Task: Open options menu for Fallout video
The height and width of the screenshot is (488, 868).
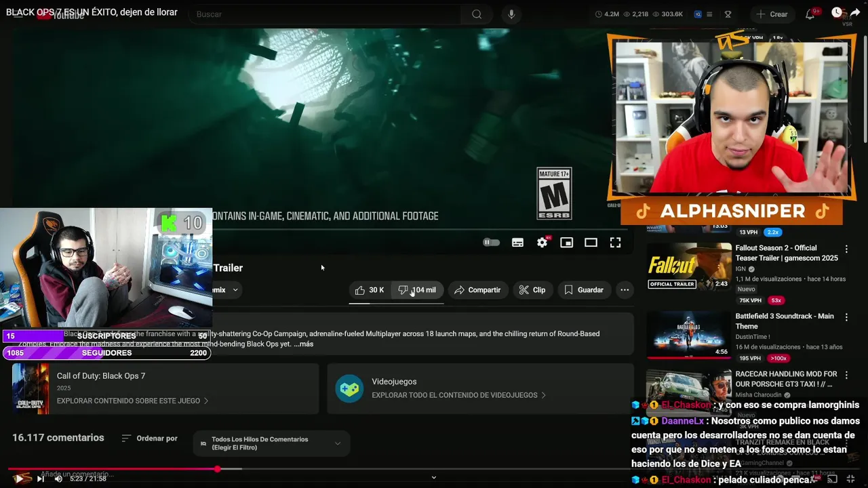Action: point(846,249)
